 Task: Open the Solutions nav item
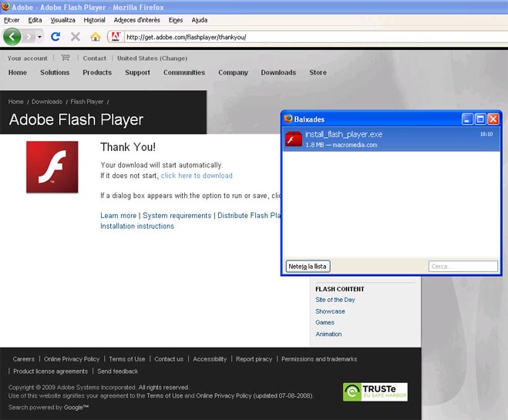[x=55, y=72]
